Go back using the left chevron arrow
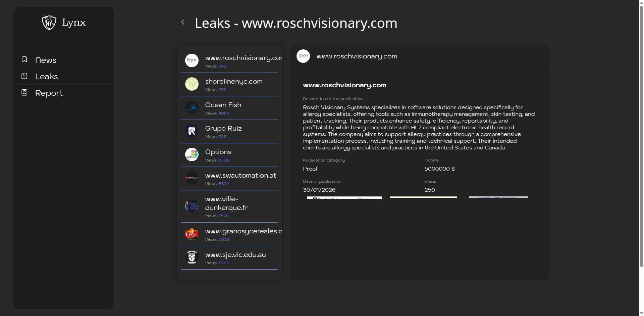This screenshot has width=644, height=316. [x=183, y=22]
